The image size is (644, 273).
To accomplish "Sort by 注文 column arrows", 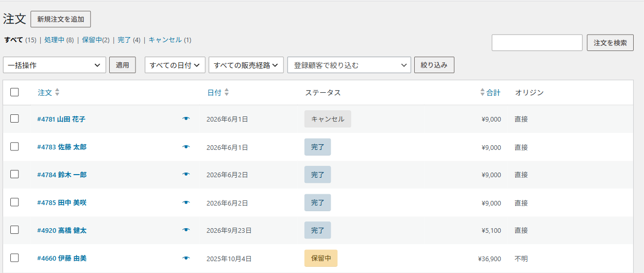I will coord(57,93).
